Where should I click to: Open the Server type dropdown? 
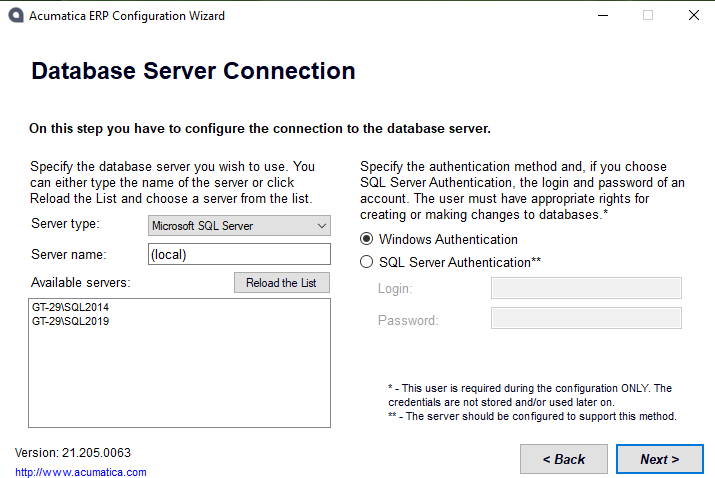click(x=239, y=226)
